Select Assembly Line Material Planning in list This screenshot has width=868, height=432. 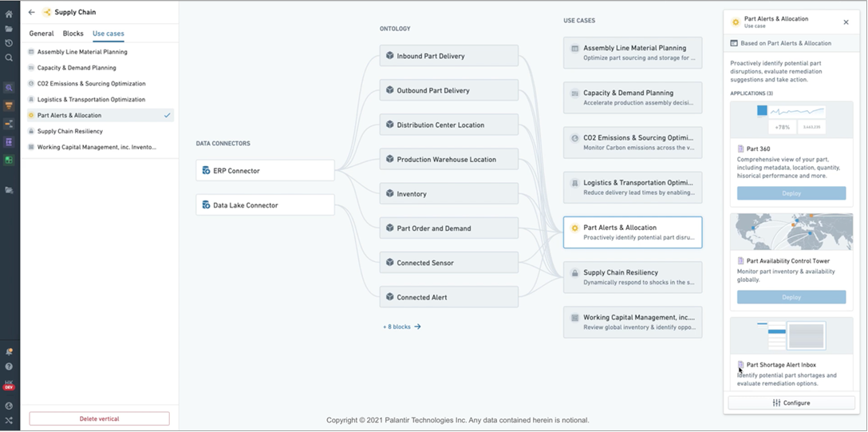coord(101,52)
